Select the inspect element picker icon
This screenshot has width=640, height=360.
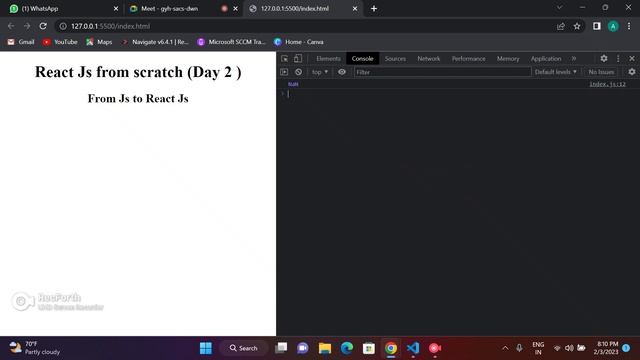click(284, 58)
